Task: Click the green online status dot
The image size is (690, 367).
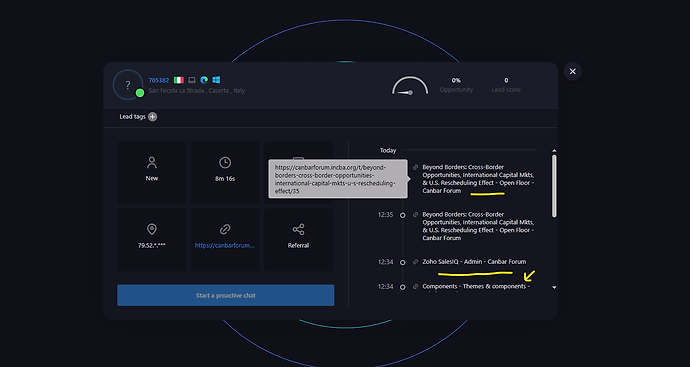Action: pos(140,93)
